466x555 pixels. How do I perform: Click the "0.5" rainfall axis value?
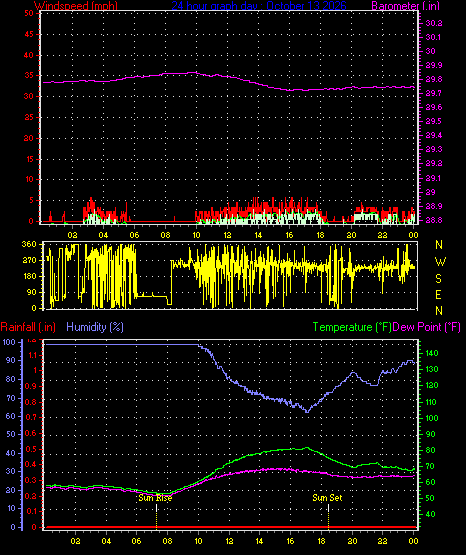(x=31, y=450)
